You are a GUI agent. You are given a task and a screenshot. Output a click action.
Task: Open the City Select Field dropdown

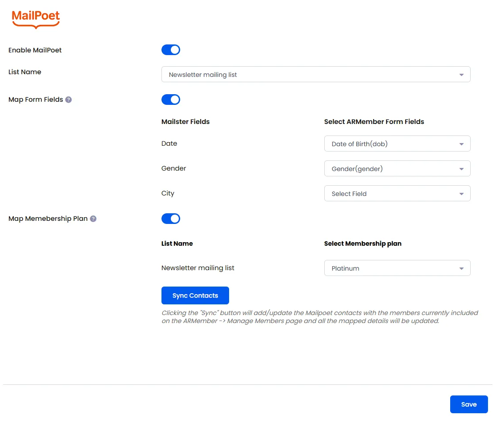pyautogui.click(x=397, y=194)
